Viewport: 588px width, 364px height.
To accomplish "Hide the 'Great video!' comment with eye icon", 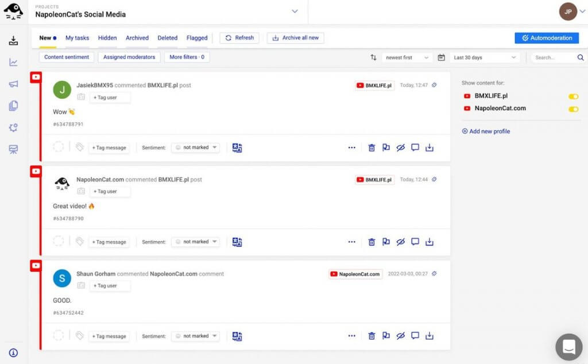I will (x=400, y=242).
